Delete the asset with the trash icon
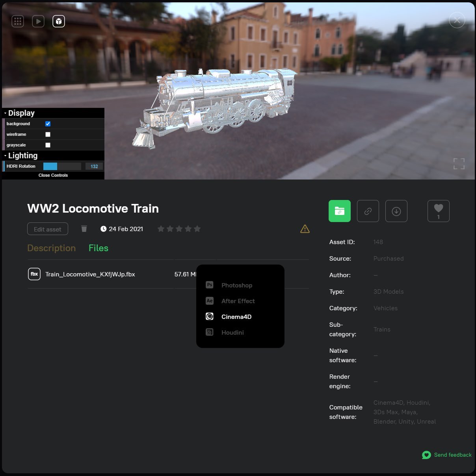 (x=84, y=229)
